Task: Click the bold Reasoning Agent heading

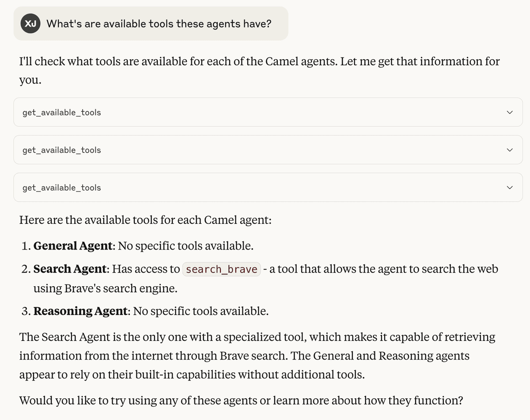Action: [80, 311]
